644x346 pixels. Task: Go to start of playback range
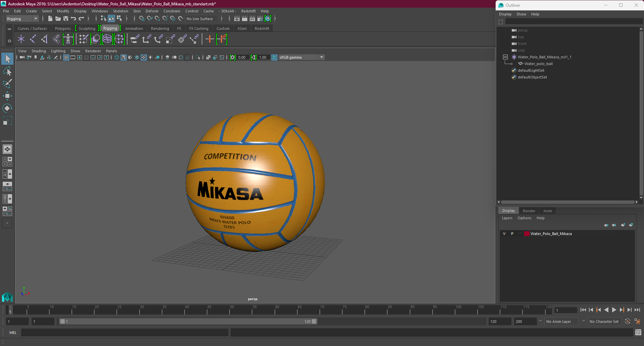[583, 310]
